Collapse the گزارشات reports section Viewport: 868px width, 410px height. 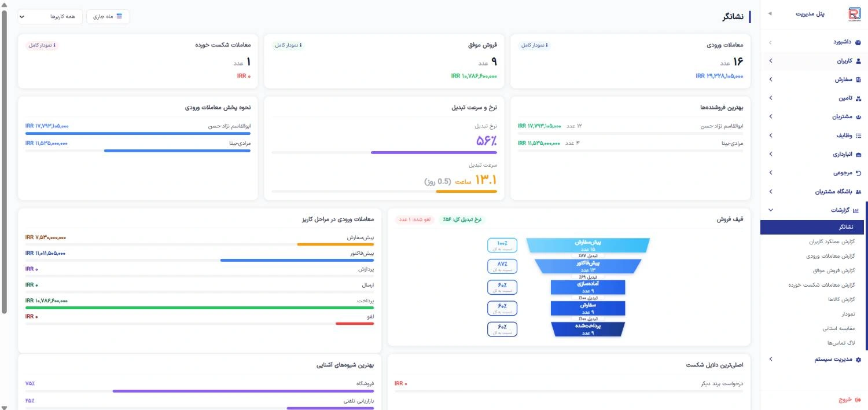(814, 211)
